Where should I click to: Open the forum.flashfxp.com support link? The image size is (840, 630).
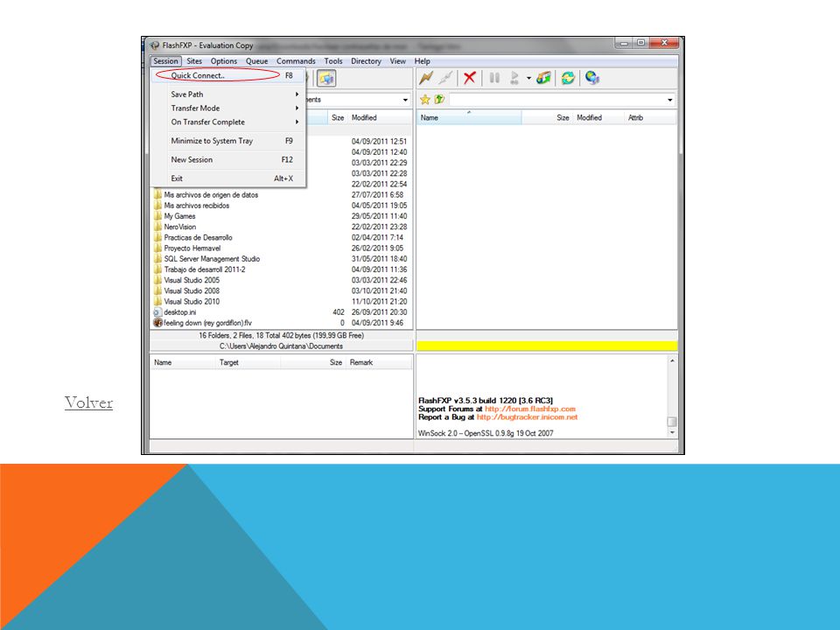pyautogui.click(x=530, y=409)
